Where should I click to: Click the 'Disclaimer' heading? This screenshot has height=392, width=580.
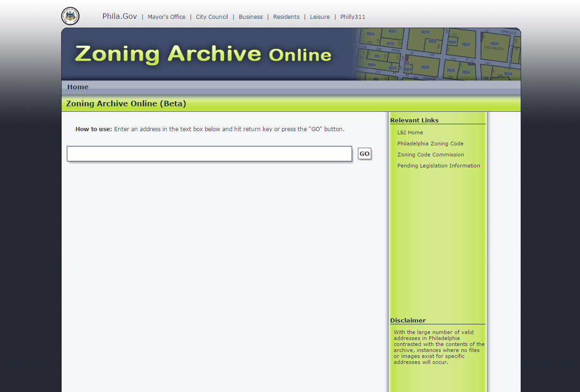coord(408,320)
